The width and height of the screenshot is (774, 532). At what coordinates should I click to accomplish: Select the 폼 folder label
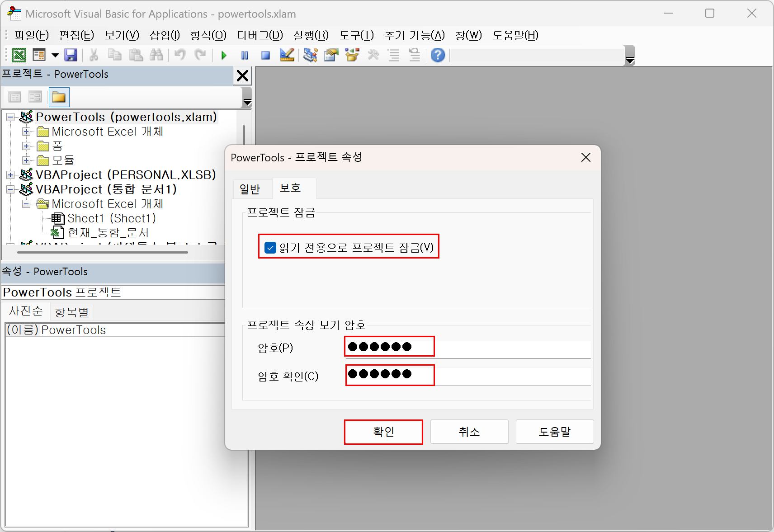(57, 146)
